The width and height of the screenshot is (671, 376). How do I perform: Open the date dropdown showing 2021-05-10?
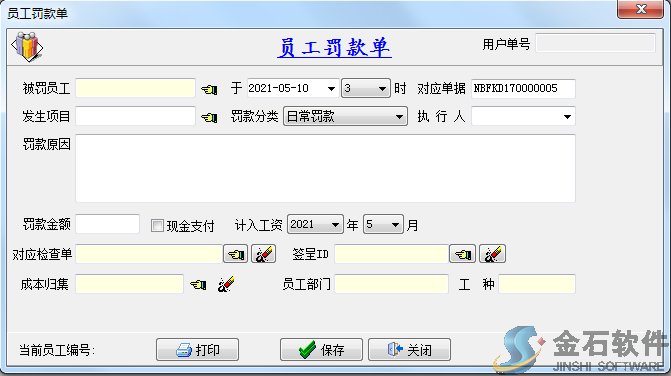tap(331, 89)
